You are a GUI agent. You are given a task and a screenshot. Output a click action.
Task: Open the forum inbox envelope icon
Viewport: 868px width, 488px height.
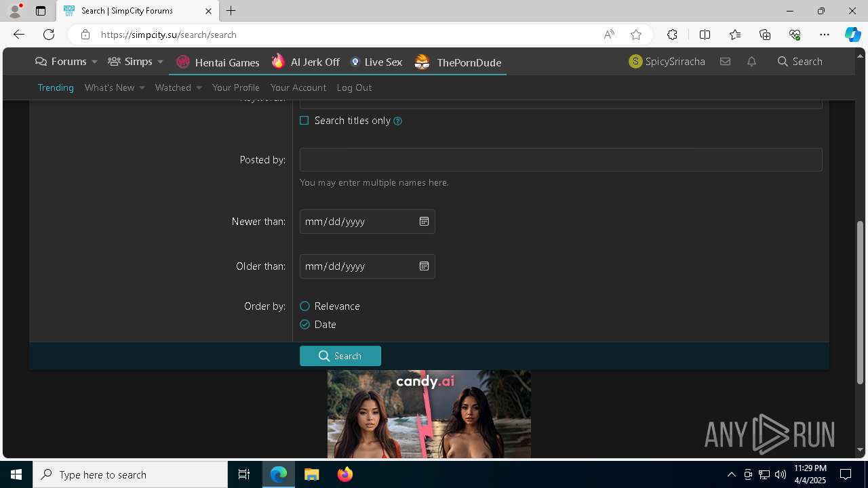(725, 62)
